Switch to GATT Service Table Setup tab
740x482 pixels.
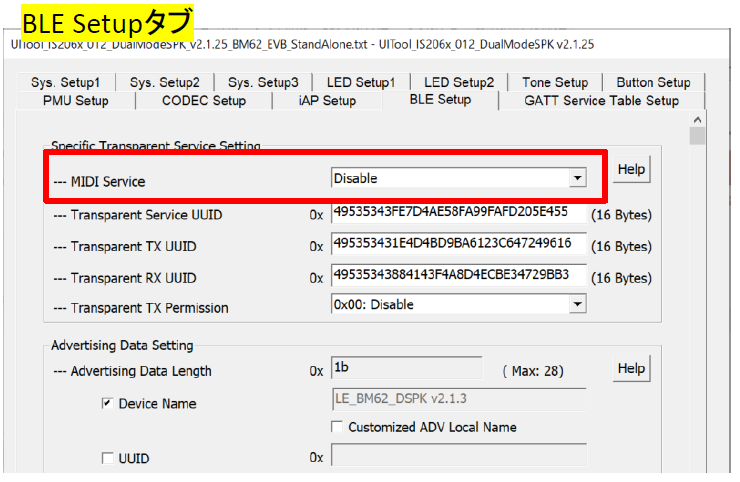coord(601,100)
